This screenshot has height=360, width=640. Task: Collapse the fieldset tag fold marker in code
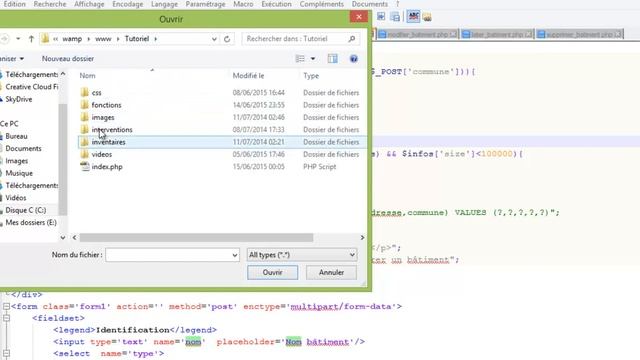point(6,318)
